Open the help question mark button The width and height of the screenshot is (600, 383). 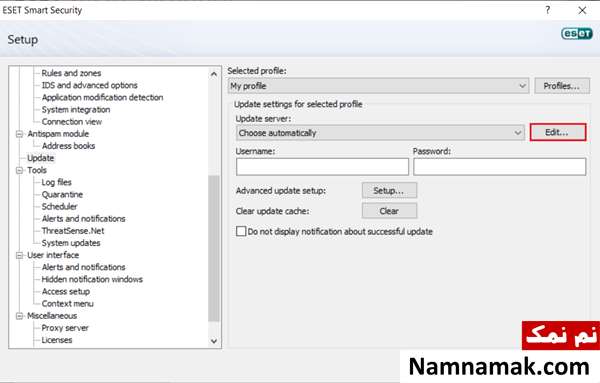coord(548,10)
